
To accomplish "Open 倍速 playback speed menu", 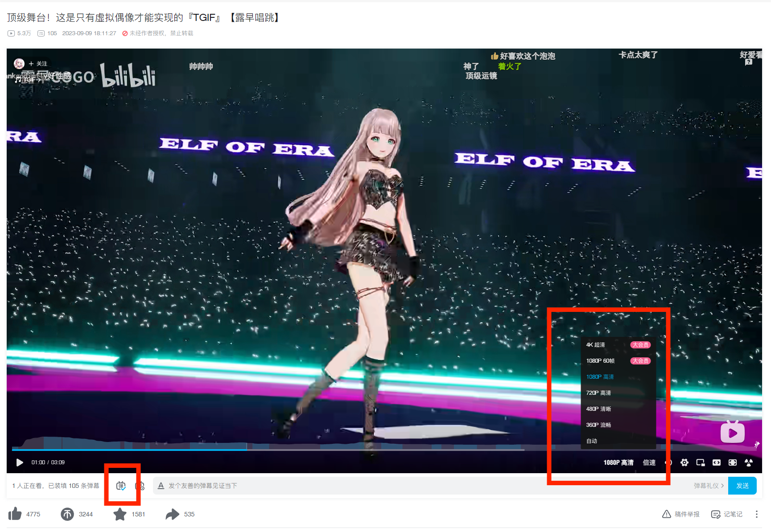I will tap(649, 462).
